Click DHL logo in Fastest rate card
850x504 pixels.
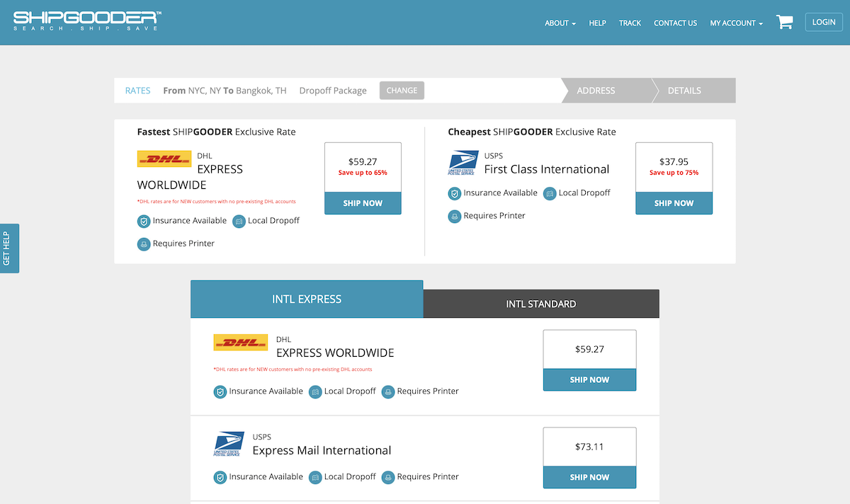[164, 159]
